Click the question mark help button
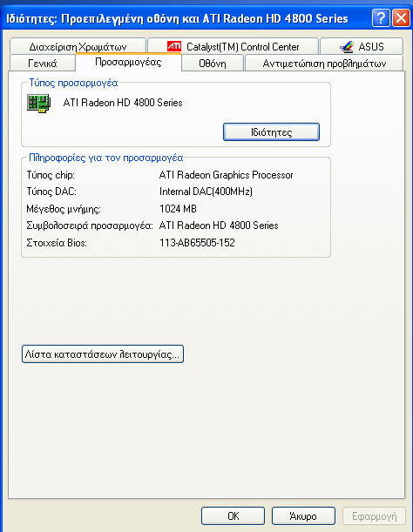413x532 pixels. 381,17
